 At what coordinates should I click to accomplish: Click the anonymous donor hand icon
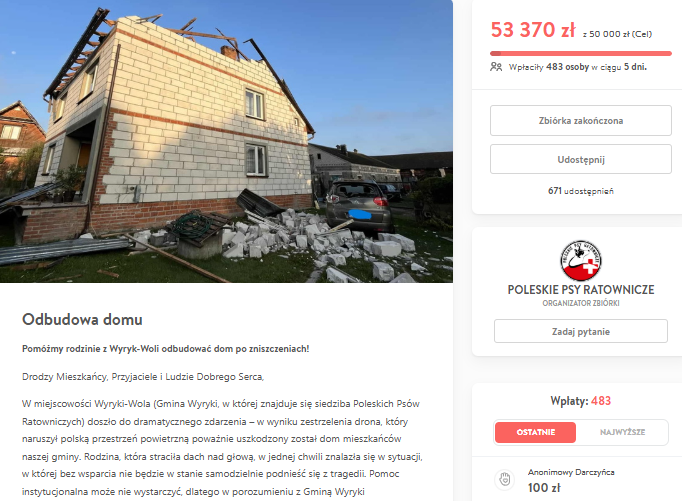[x=505, y=480]
